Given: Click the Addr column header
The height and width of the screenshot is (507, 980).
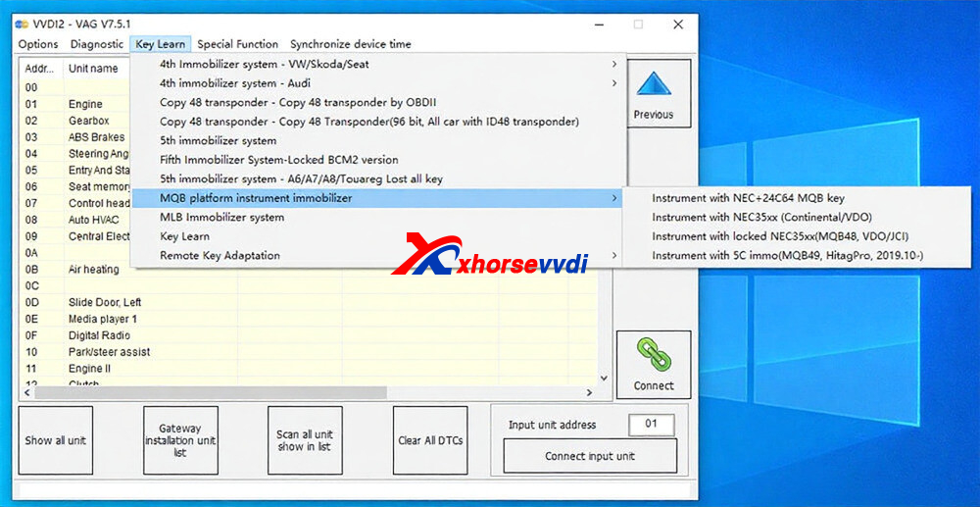Looking at the screenshot, I should (x=42, y=68).
